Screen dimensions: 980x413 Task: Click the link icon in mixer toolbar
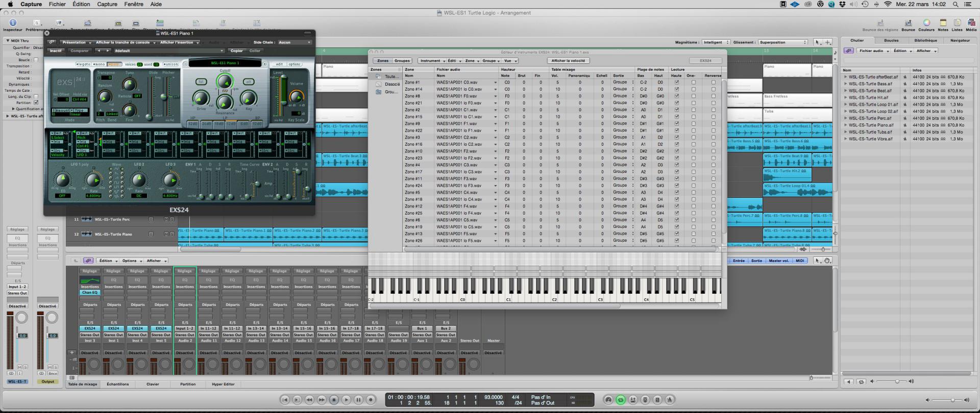[x=88, y=261]
